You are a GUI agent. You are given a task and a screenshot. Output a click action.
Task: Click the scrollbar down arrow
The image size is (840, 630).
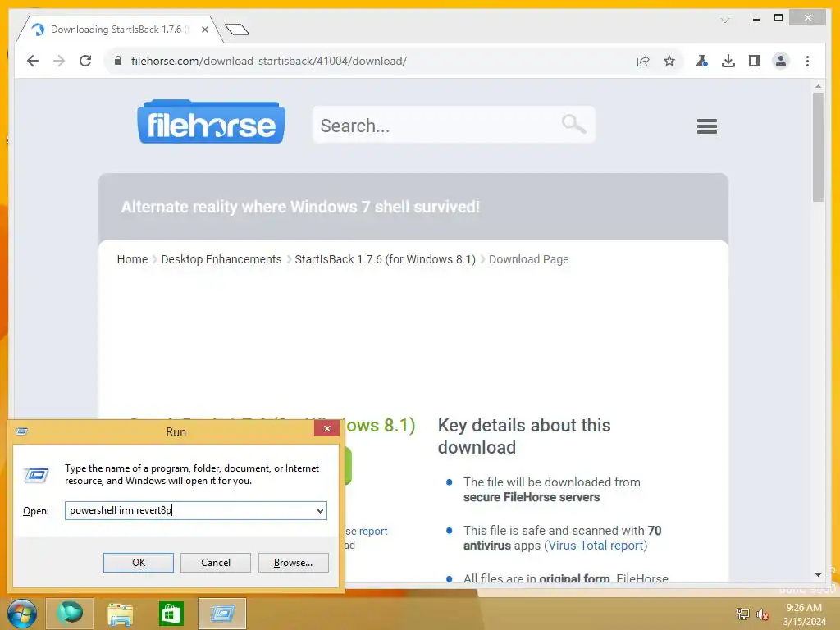coord(818,575)
